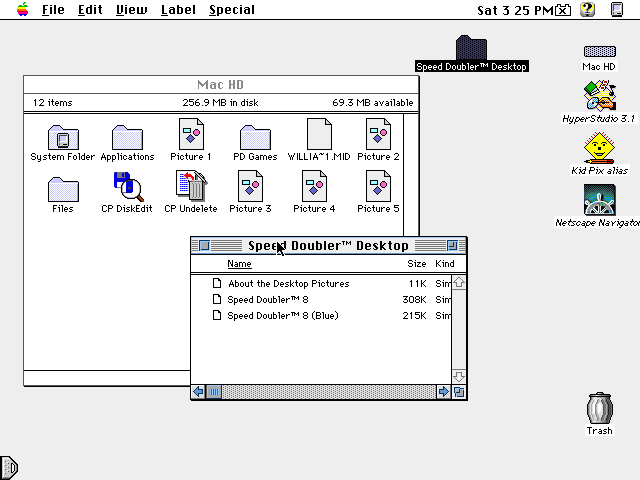The image size is (640, 480).
Task: Select the Picture 1 file icon
Action: (x=191, y=134)
